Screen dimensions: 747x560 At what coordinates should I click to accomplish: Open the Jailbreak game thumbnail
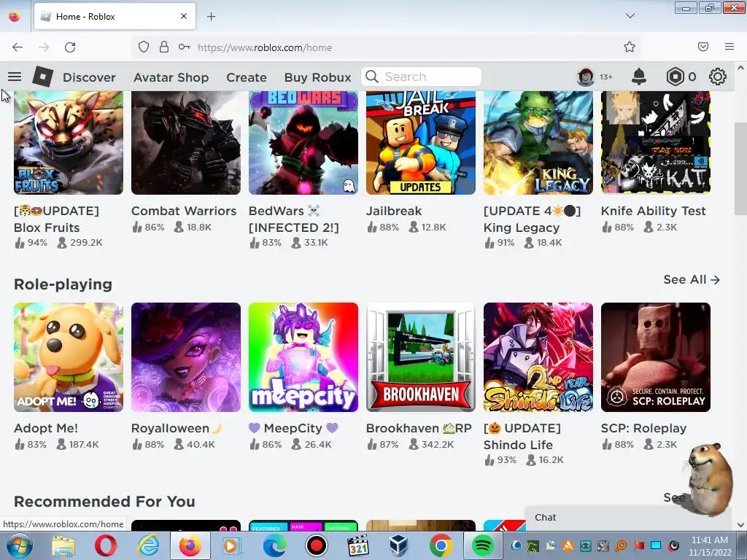pyautogui.click(x=421, y=142)
